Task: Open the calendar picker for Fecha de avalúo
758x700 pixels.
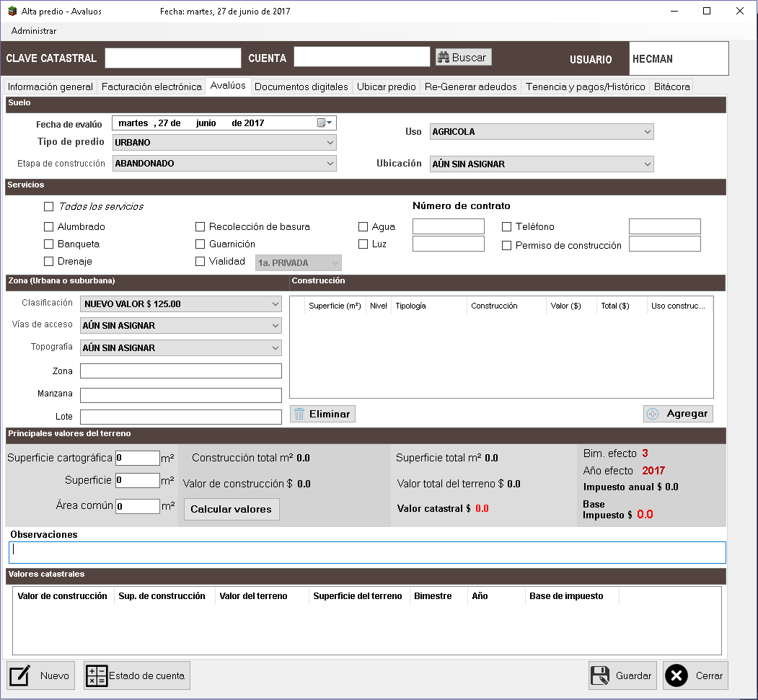Action: 325,123
